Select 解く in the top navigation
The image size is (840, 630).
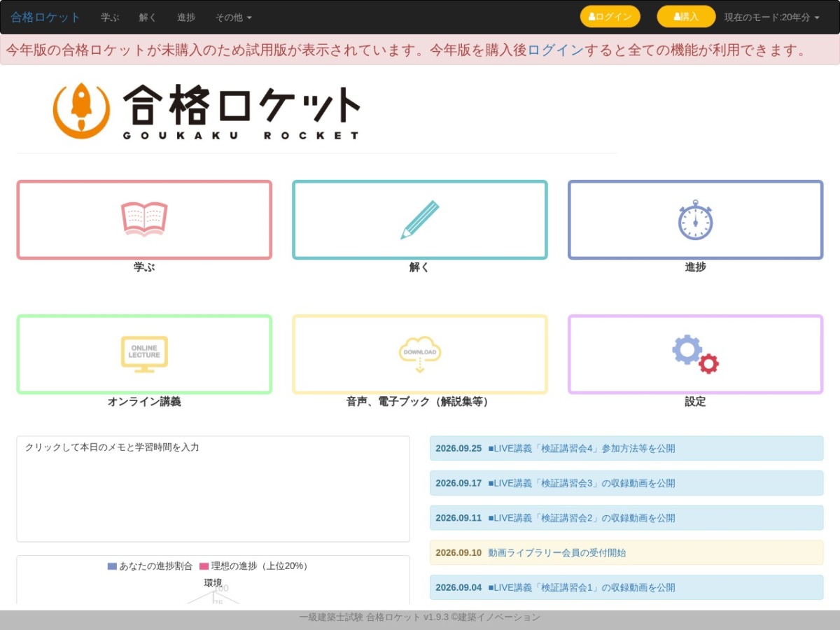(x=148, y=17)
